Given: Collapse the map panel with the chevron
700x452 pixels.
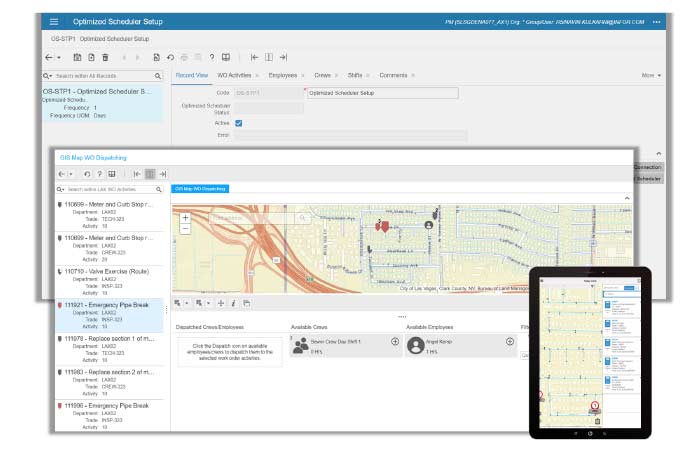Looking at the screenshot, I should (x=626, y=198).
